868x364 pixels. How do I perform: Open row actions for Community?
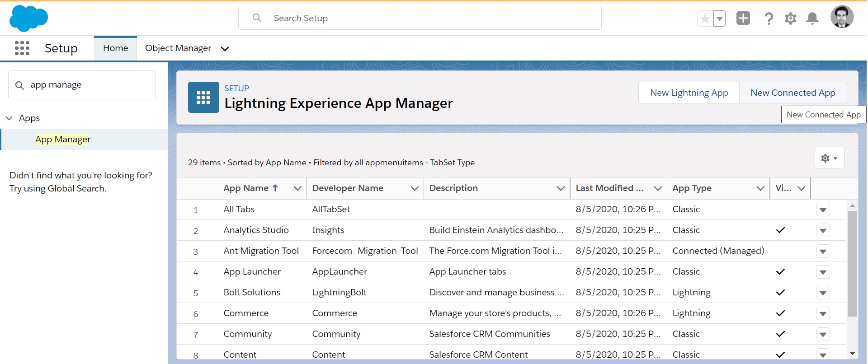[x=823, y=335]
